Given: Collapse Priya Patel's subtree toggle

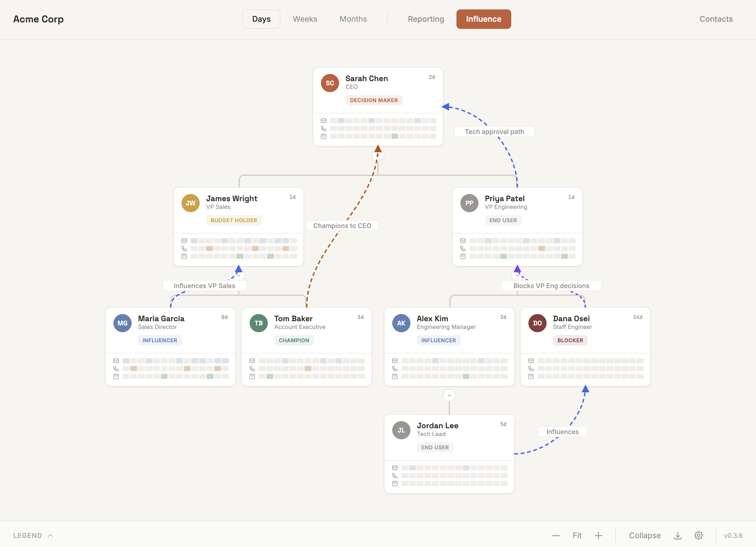Looking at the screenshot, I should click(x=517, y=275).
